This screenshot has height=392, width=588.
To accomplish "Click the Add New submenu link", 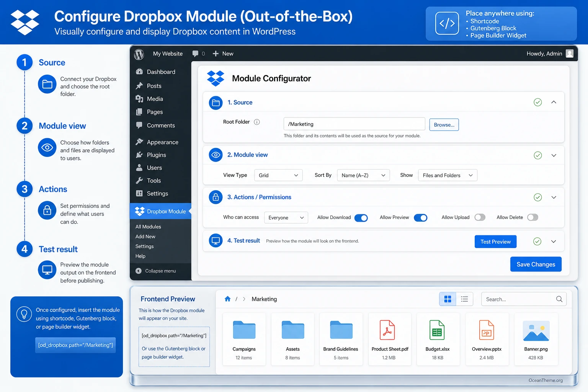I will click(145, 237).
